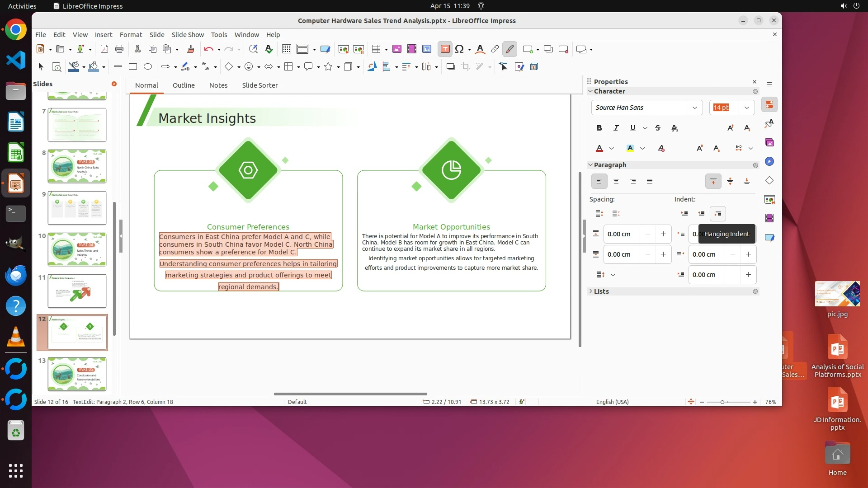Open the font size dropdown arrow
This screenshot has width=868, height=488.
746,108
